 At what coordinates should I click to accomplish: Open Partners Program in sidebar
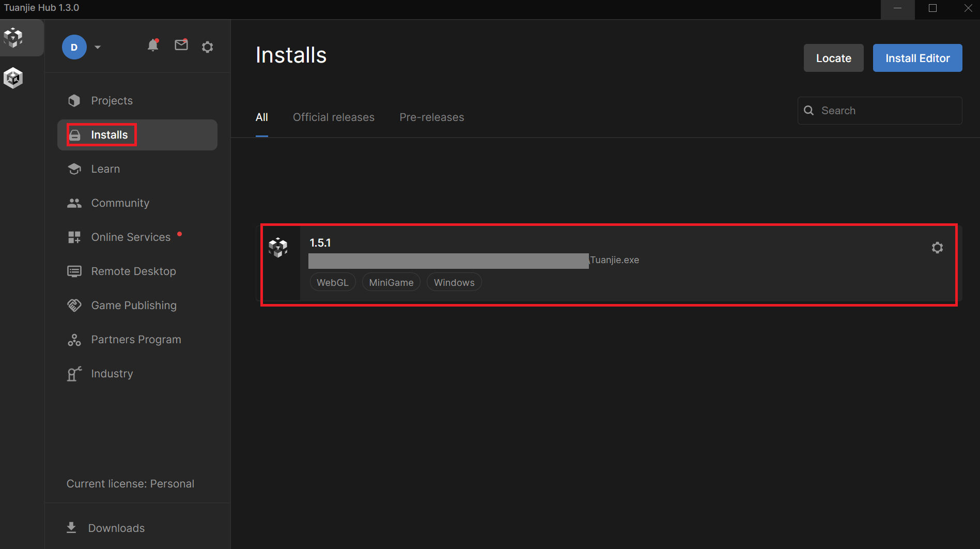[x=137, y=340]
